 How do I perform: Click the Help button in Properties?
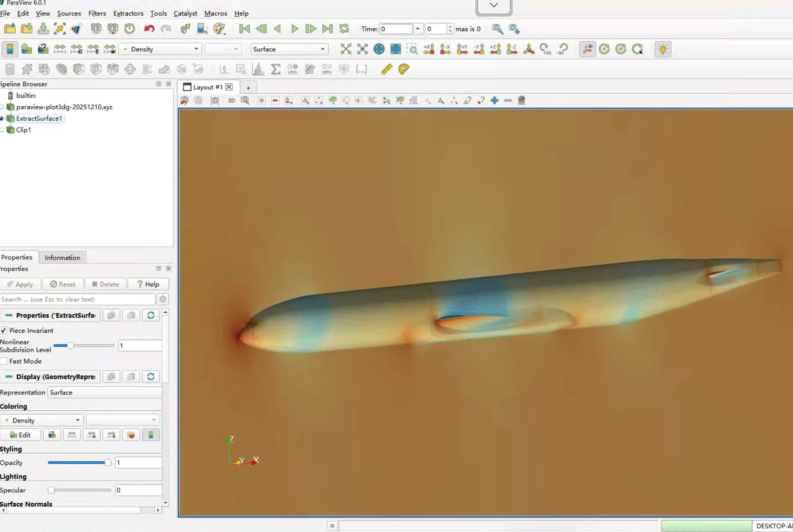pyautogui.click(x=148, y=284)
